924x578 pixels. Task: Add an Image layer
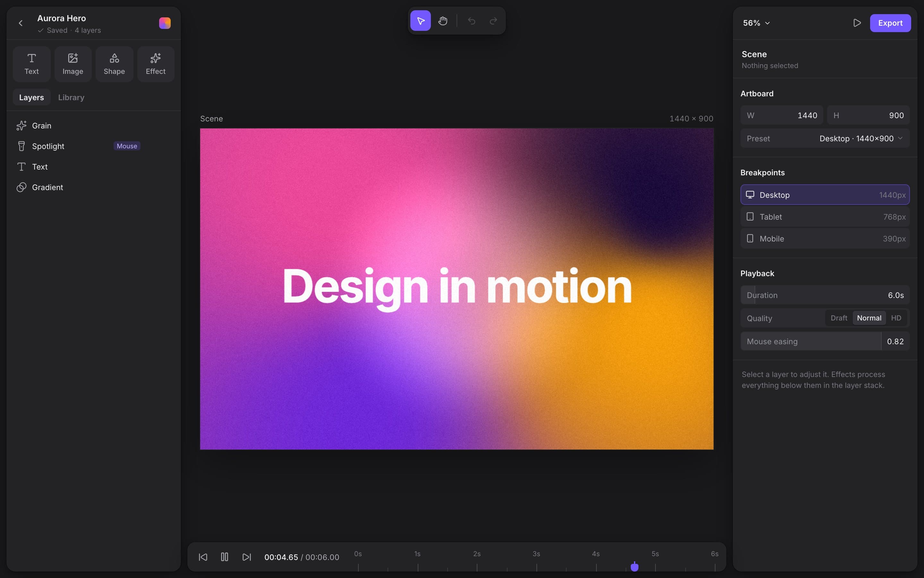point(73,64)
